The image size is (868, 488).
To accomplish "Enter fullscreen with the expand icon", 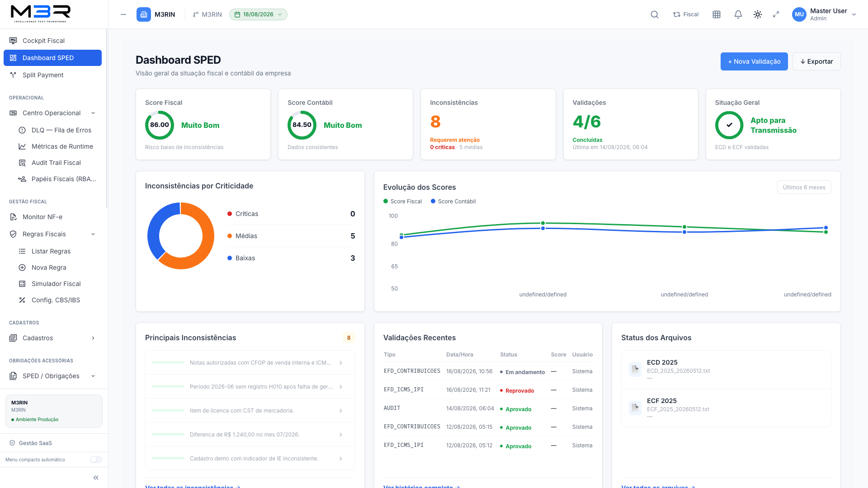I will click(776, 14).
